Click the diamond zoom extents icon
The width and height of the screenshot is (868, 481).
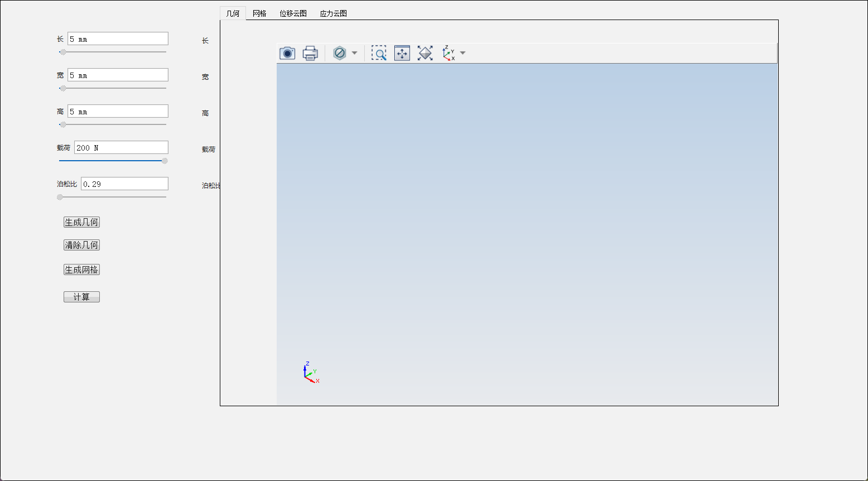click(425, 54)
